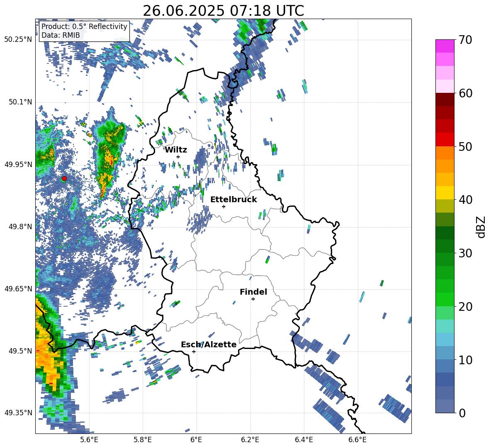Click the 49.65°N latitude label

[18, 289]
